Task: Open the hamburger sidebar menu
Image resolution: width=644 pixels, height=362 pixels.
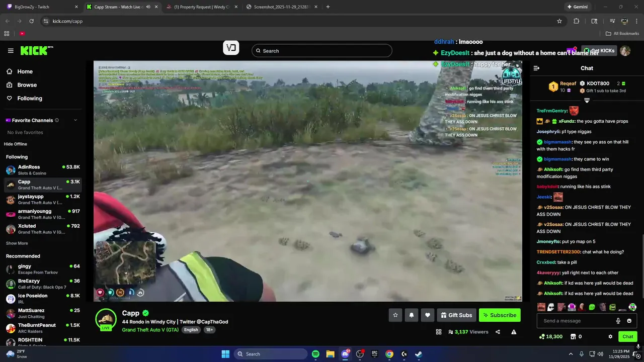Action: click(x=11, y=51)
